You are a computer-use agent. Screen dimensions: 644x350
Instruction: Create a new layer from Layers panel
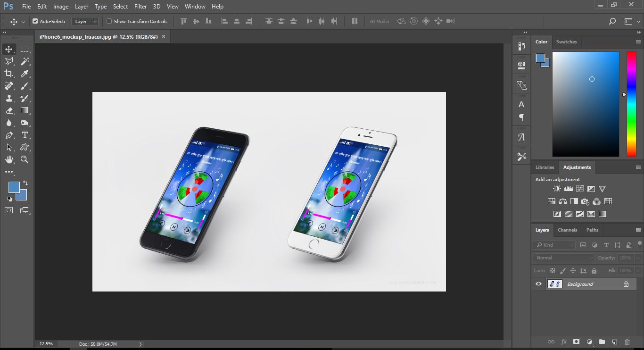click(615, 342)
